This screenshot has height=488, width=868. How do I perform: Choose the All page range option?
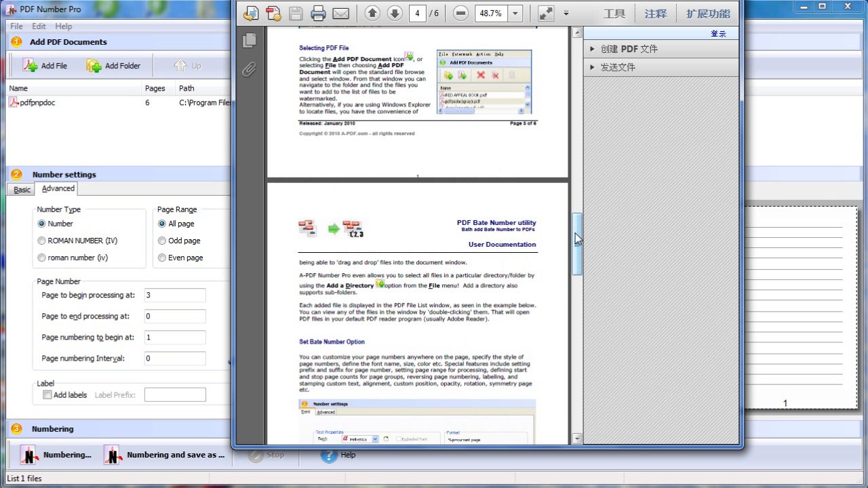coord(162,224)
